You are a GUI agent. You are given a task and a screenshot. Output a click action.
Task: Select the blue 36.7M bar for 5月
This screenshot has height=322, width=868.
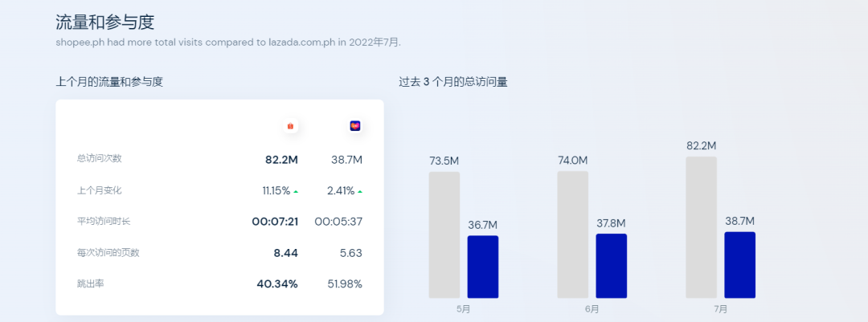point(483,267)
